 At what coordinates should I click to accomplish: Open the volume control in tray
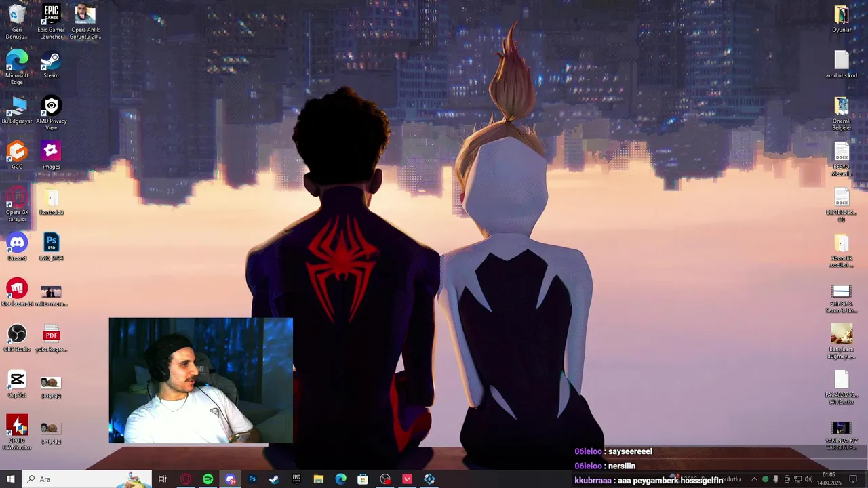pos(808,479)
